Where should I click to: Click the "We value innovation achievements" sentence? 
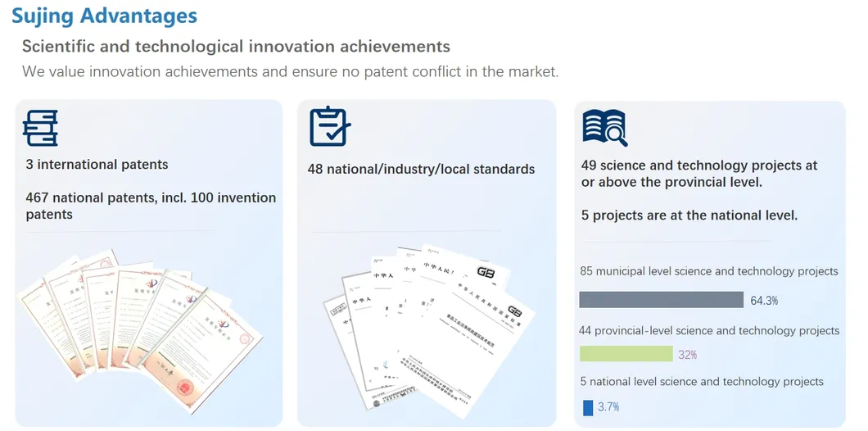(x=290, y=71)
